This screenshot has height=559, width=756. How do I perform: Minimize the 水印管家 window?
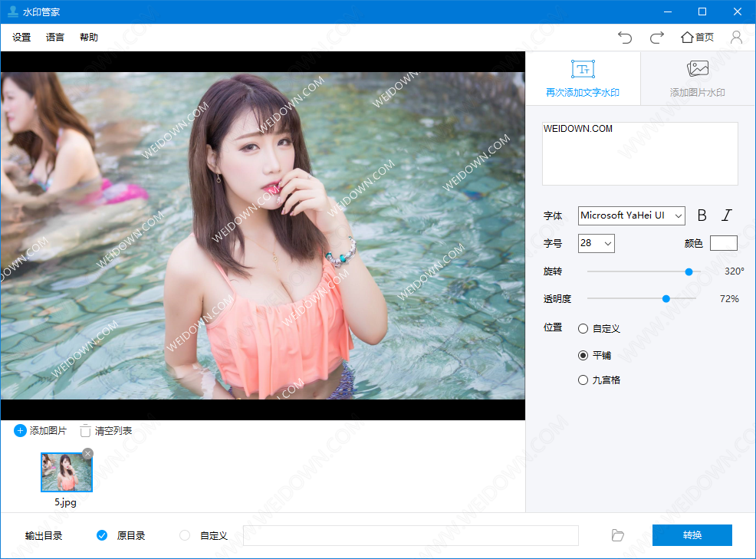[668, 12]
